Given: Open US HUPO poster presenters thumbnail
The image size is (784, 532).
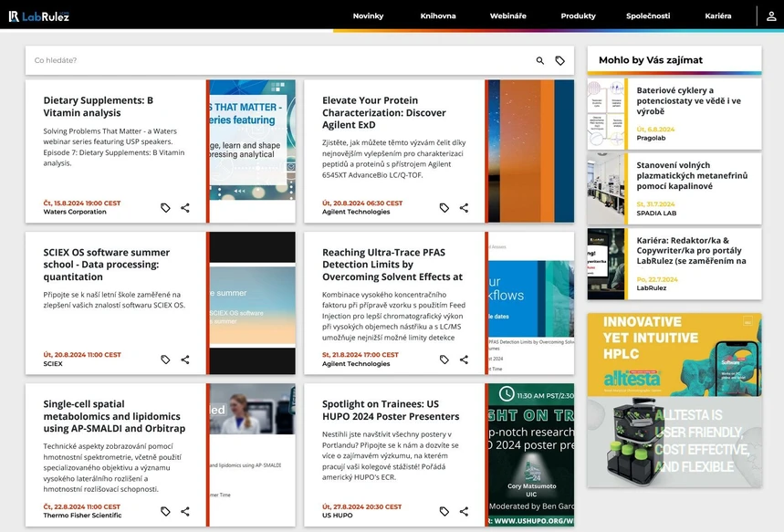Looking at the screenshot, I should point(531,455).
